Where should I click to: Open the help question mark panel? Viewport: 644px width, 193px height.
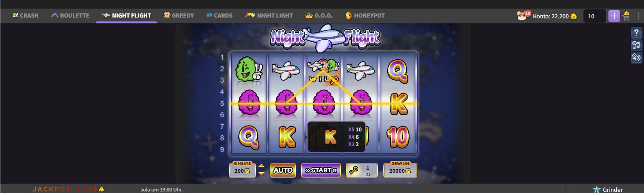tap(637, 33)
